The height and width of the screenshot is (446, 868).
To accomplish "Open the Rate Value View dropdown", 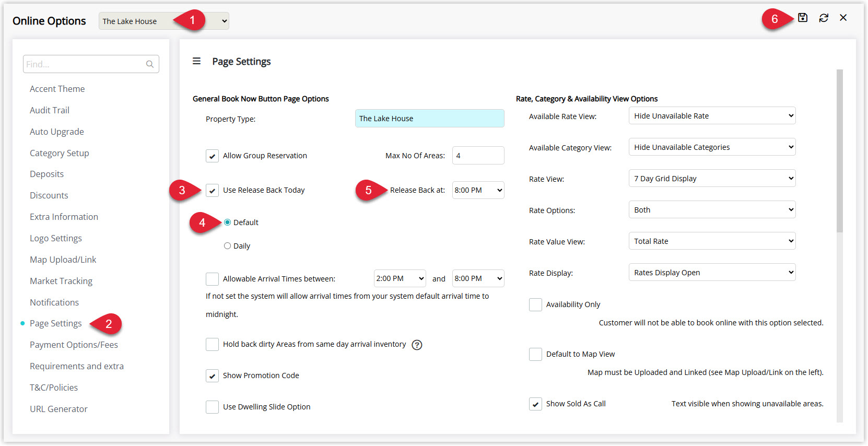I will [712, 241].
